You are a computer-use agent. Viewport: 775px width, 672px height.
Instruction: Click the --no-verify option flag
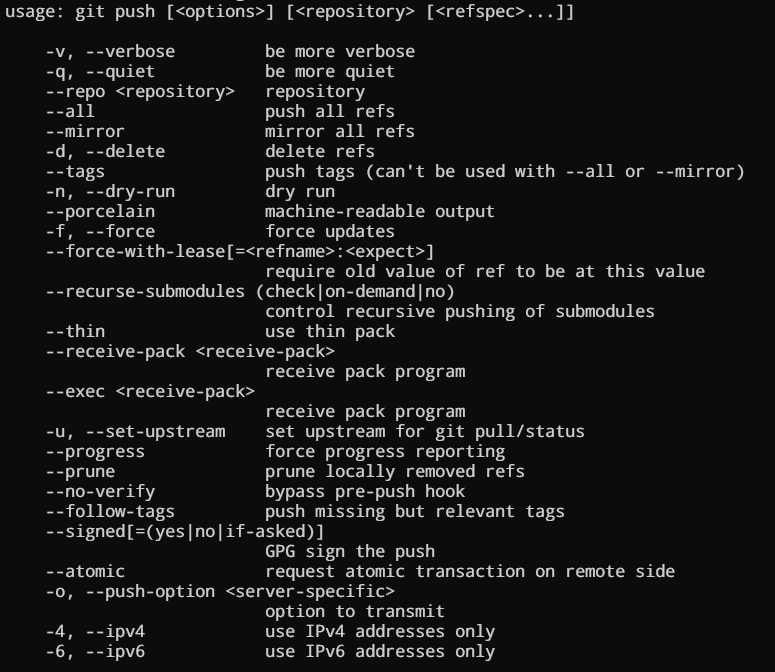[100, 492]
